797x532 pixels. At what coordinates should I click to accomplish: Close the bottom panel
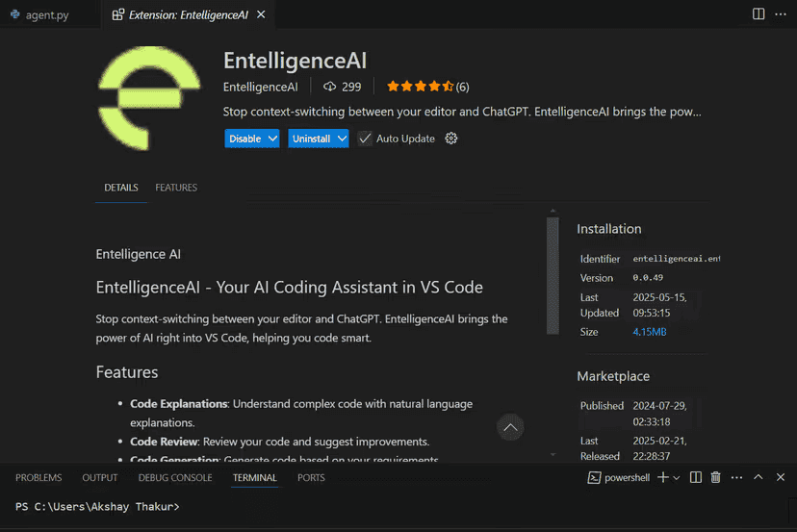coord(781,477)
